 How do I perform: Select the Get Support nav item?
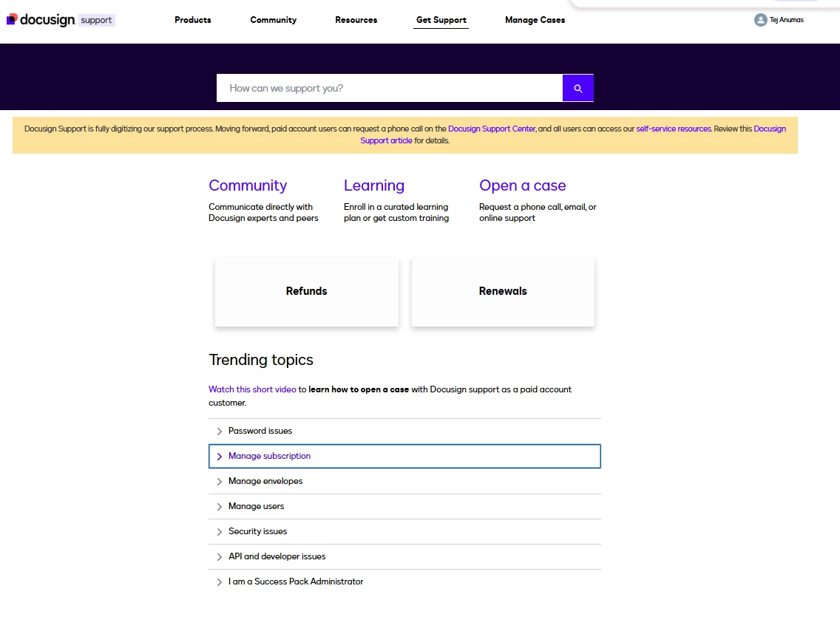pos(441,20)
